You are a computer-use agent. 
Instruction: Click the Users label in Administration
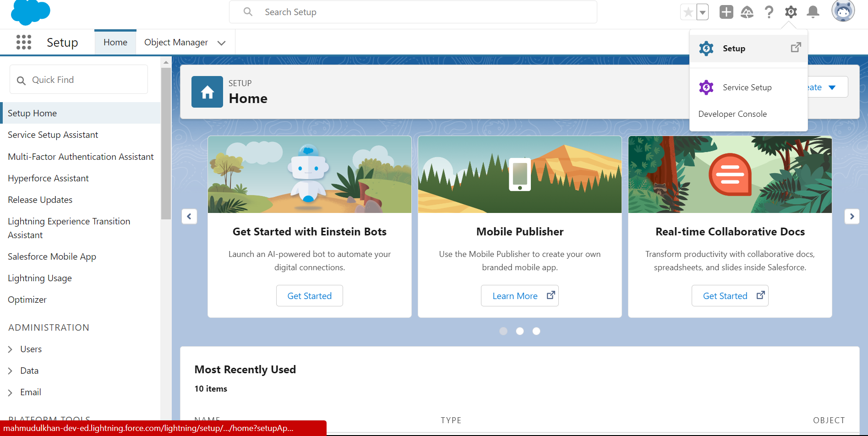coord(31,349)
